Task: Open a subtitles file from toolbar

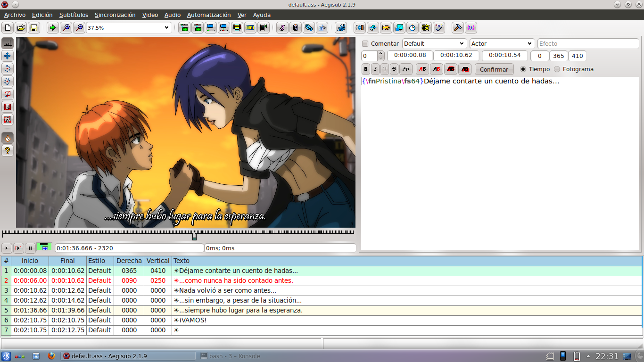Action: [x=21, y=28]
